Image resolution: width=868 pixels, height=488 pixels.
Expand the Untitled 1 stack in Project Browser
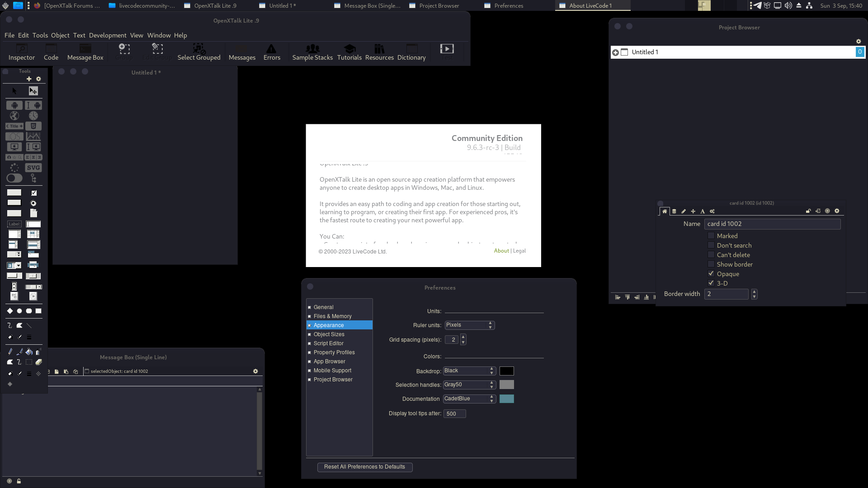tap(615, 52)
